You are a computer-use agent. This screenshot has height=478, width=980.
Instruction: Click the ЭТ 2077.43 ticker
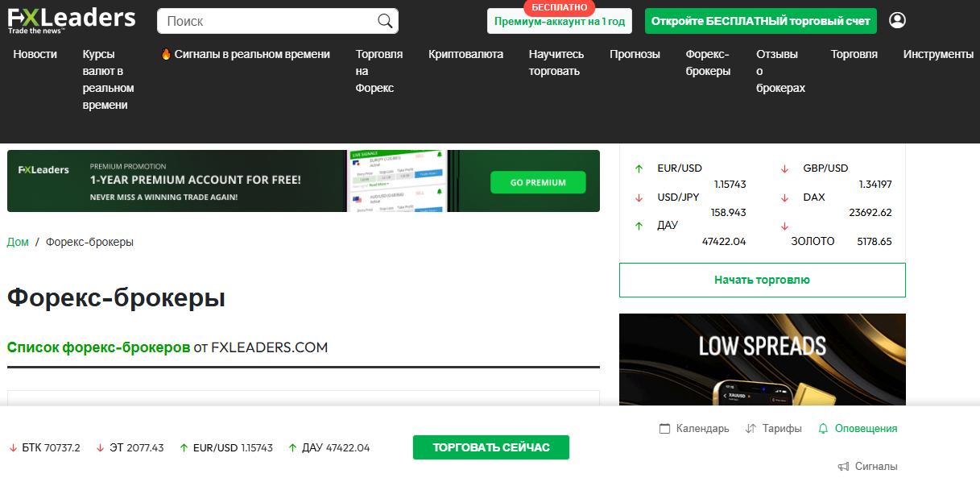tap(136, 448)
